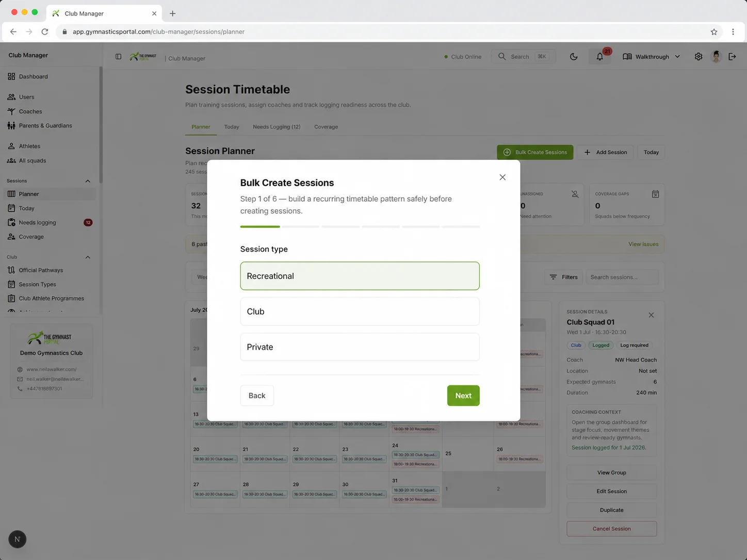Click the Search box in header

click(523, 57)
